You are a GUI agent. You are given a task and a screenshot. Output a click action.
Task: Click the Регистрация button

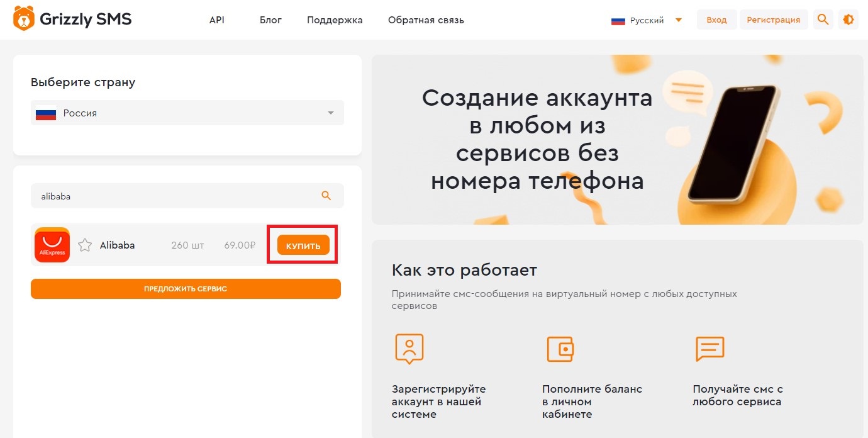[773, 20]
